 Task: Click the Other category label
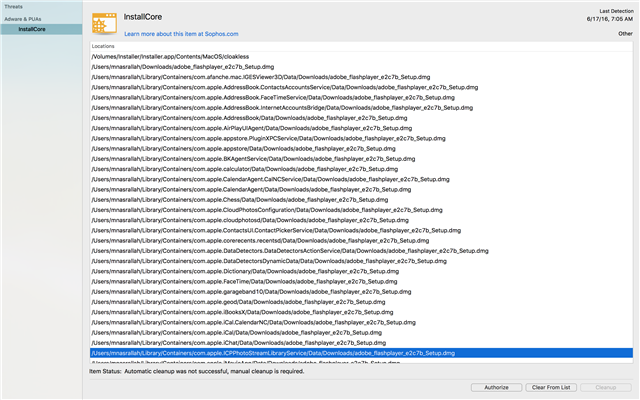[x=625, y=34]
